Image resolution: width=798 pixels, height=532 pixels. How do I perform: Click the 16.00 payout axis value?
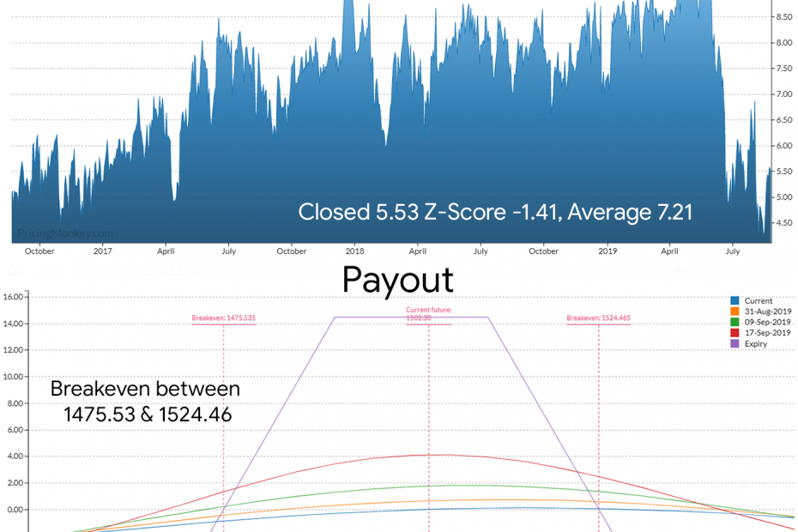tap(13, 297)
